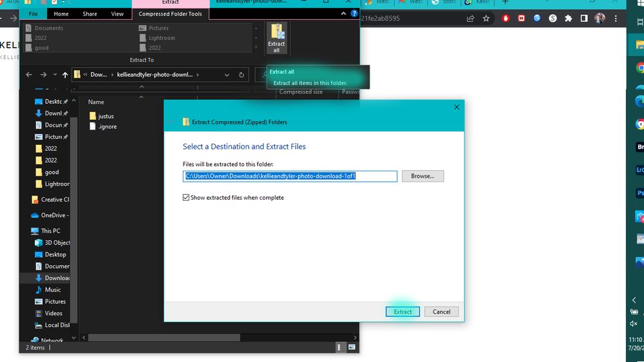The image size is (644, 362).
Task: Go forward in File Explorer
Action: (43, 75)
